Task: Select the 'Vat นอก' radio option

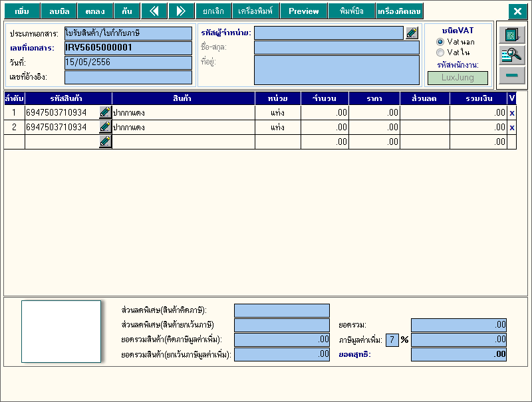Action: (440, 42)
